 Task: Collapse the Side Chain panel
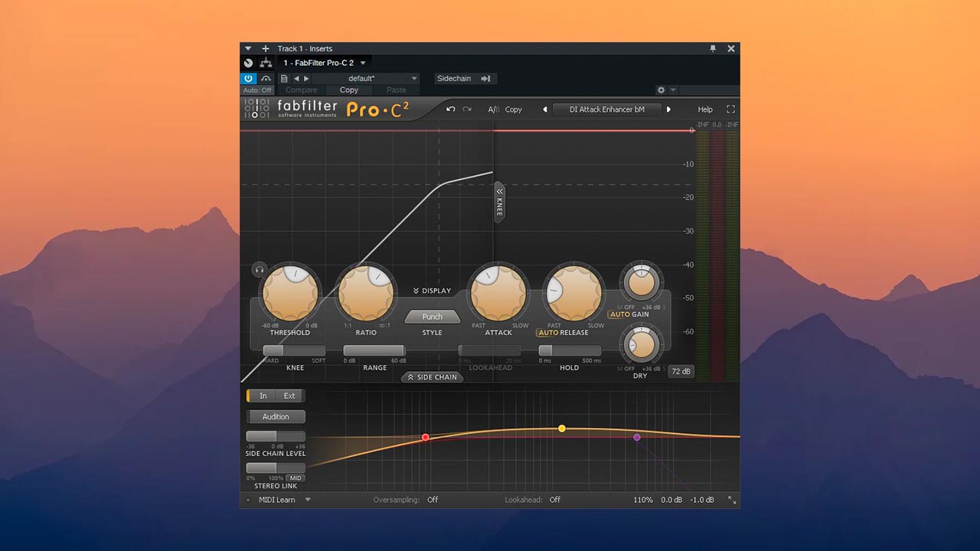point(432,377)
